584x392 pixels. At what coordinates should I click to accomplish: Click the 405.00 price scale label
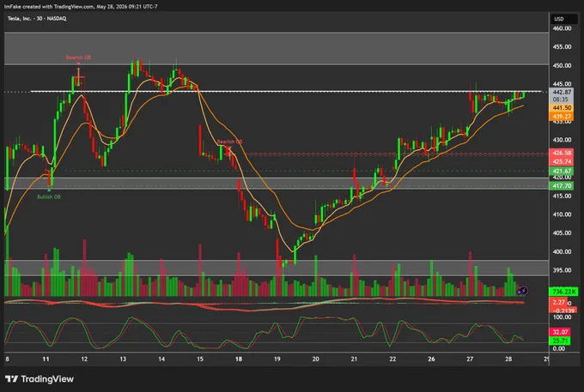pos(562,232)
